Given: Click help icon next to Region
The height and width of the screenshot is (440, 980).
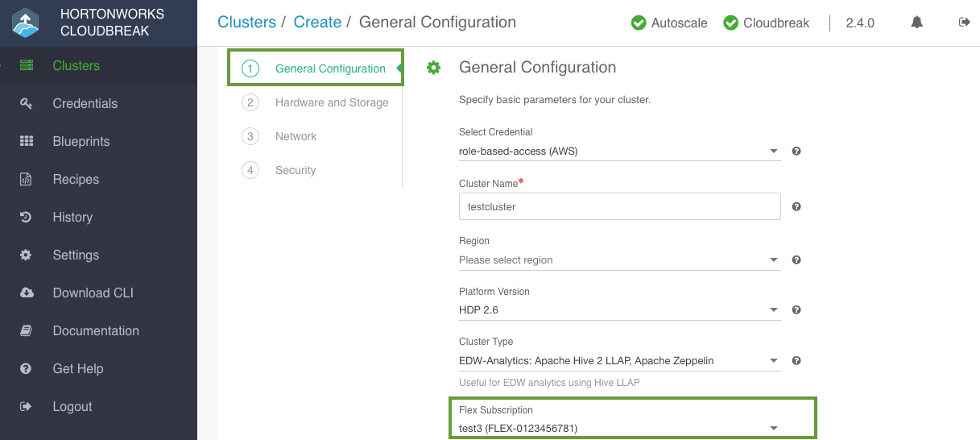Looking at the screenshot, I should click(x=796, y=260).
